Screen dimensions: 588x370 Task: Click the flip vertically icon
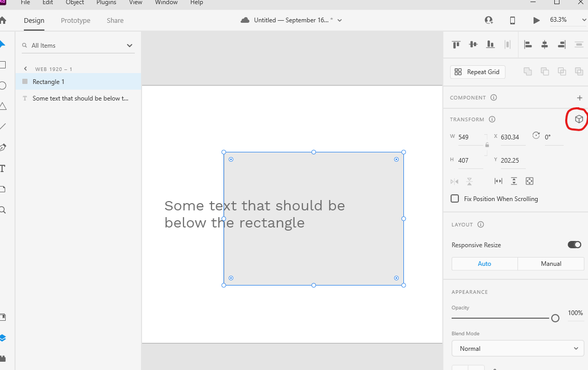coord(469,181)
